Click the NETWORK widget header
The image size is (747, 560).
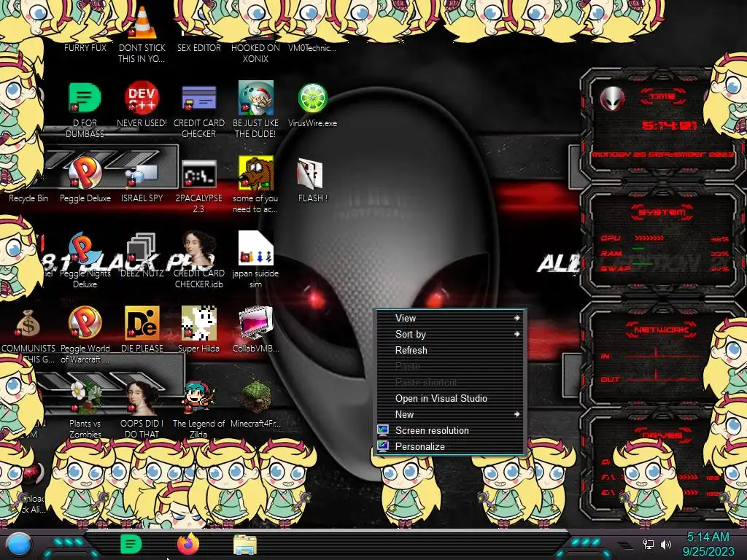click(x=661, y=330)
